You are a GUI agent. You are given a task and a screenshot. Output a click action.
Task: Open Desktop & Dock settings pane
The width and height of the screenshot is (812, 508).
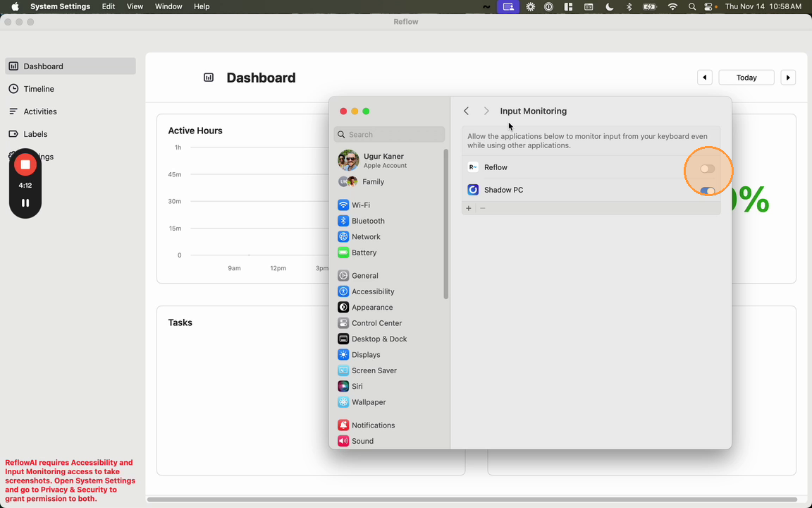(x=389, y=339)
